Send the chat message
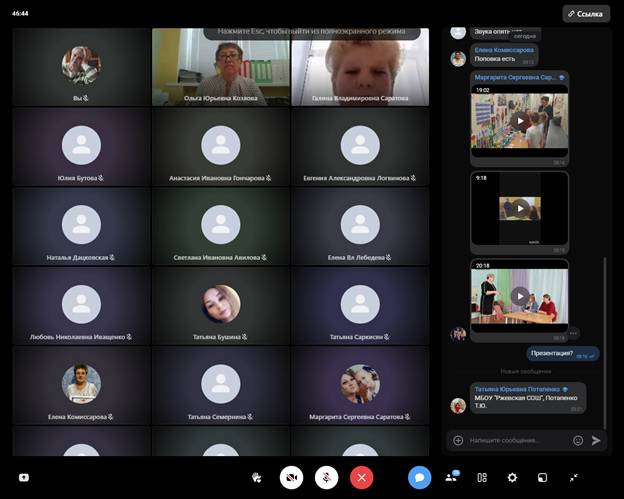 coord(597,440)
